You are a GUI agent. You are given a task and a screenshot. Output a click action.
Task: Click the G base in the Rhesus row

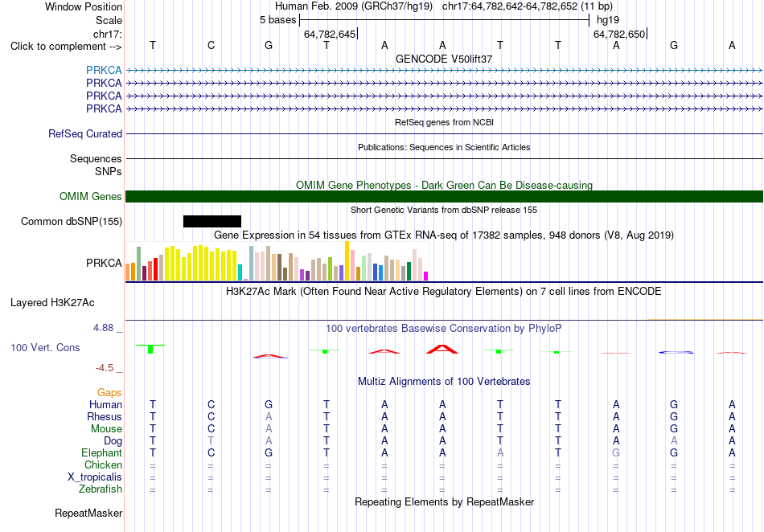coord(674,416)
